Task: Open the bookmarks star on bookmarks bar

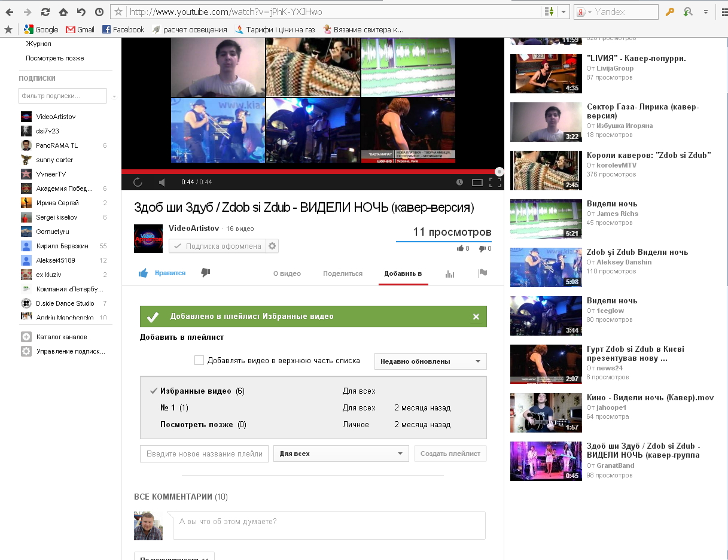Action: click(x=8, y=29)
